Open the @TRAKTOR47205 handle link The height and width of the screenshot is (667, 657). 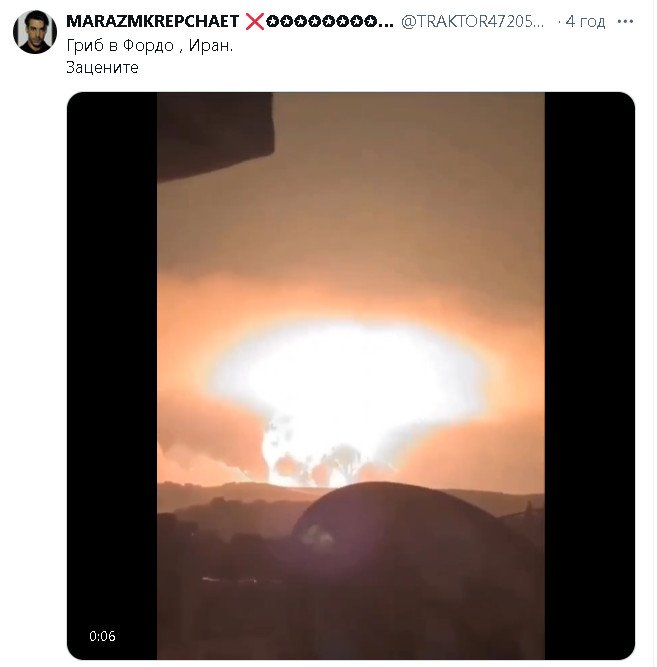pyautogui.click(x=474, y=22)
